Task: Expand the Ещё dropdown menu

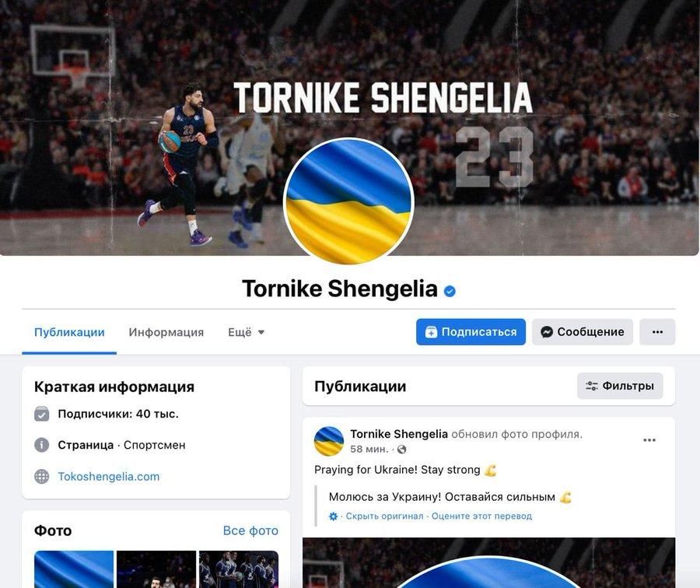Action: click(246, 332)
